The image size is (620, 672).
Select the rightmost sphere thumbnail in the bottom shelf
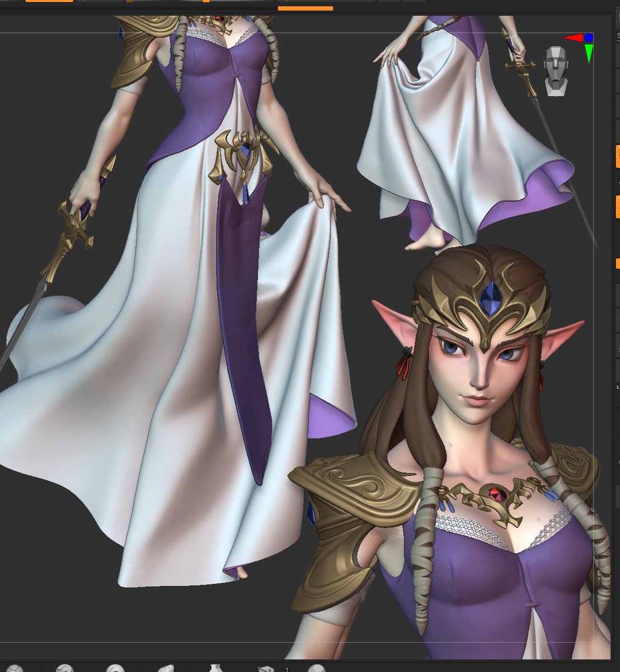(x=316, y=668)
